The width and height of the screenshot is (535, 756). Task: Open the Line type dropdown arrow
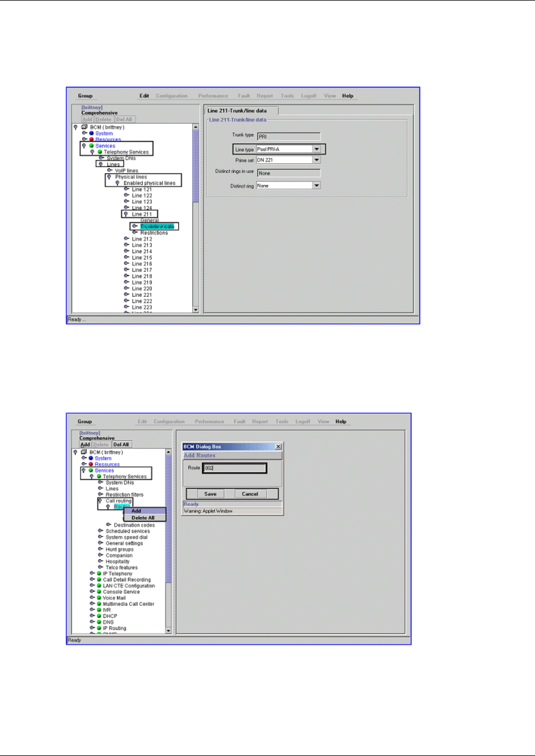316,149
